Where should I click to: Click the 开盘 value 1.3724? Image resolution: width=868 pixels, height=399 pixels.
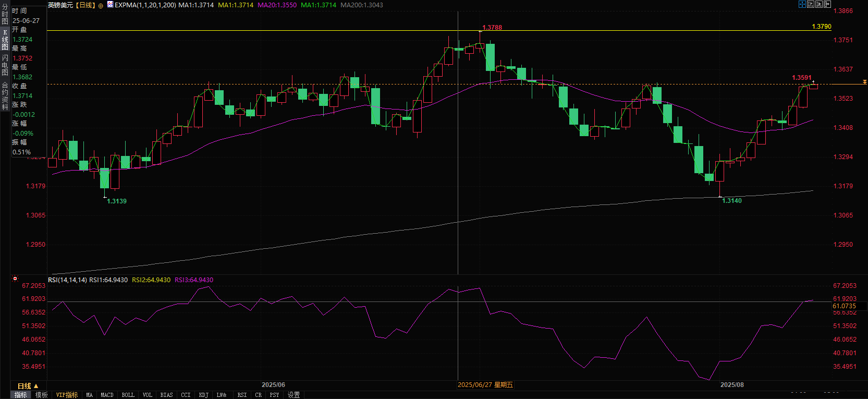point(22,40)
